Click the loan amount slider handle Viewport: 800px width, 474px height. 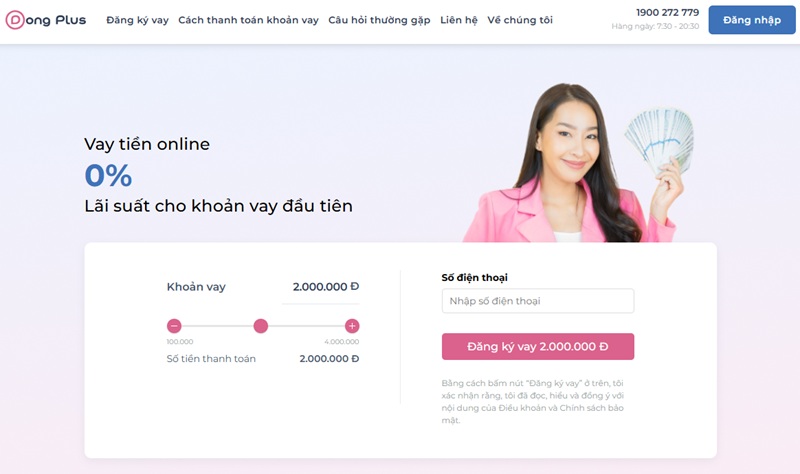[x=261, y=326]
